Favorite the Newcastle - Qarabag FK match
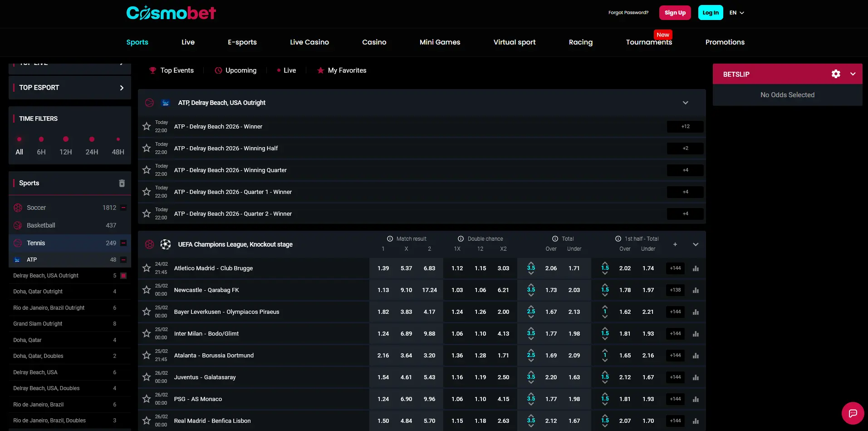This screenshot has height=431, width=868. [147, 290]
